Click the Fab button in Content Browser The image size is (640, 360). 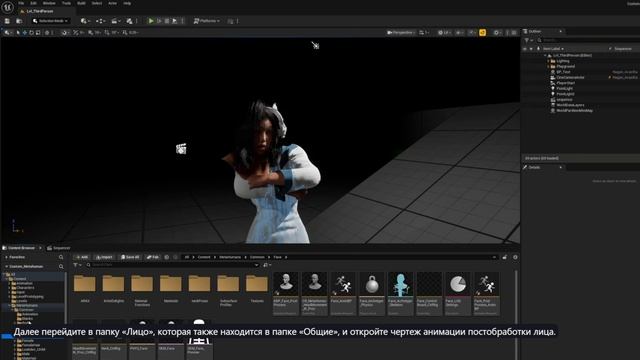pos(153,257)
